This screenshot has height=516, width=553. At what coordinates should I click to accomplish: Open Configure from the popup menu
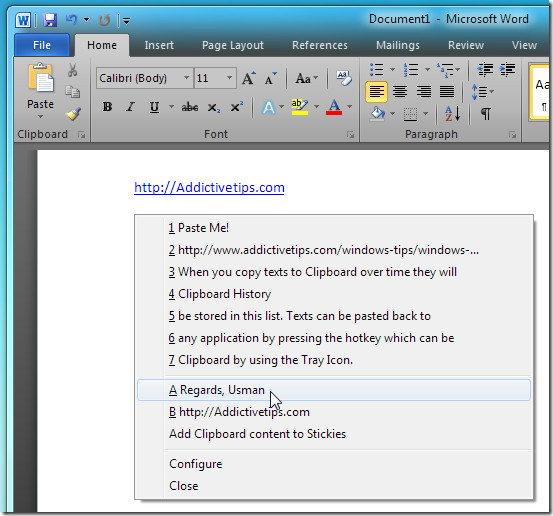click(x=333, y=464)
